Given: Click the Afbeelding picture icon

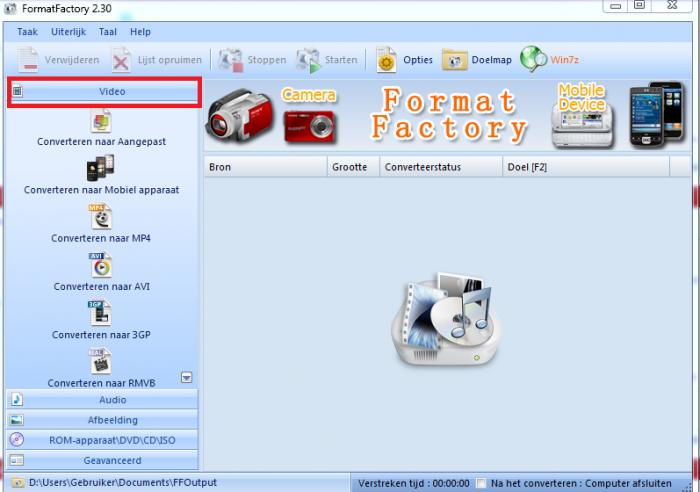Looking at the screenshot, I should 17,420.
